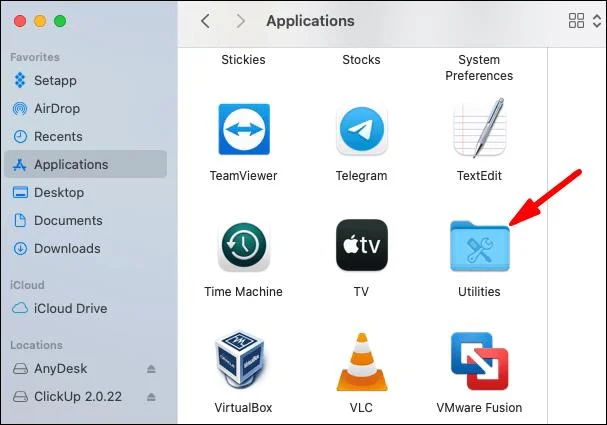This screenshot has width=607, height=425.
Task: Click the AirDrop sidebar icon
Action: 20,109
